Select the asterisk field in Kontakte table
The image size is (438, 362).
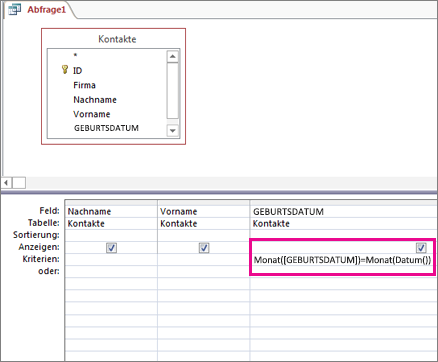tap(75, 56)
